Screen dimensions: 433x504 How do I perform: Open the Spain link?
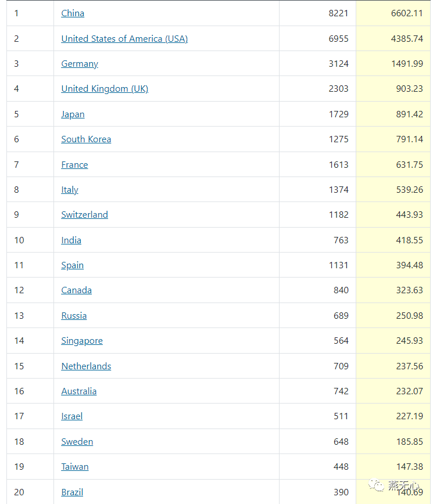click(x=72, y=265)
